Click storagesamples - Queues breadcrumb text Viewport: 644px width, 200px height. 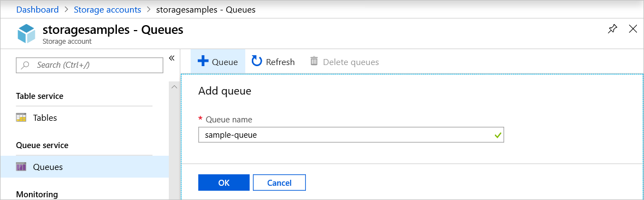(x=206, y=9)
